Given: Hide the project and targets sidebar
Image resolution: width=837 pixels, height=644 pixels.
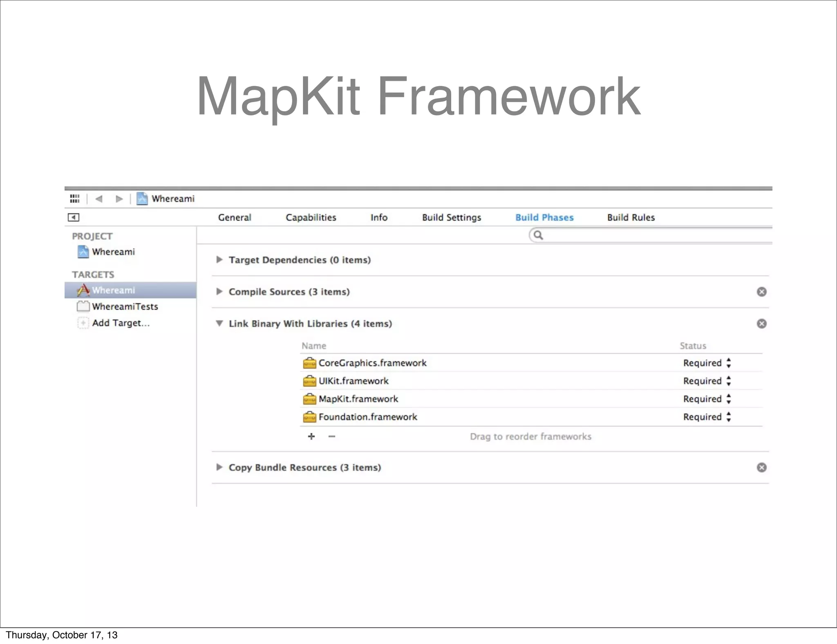Looking at the screenshot, I should tap(74, 217).
